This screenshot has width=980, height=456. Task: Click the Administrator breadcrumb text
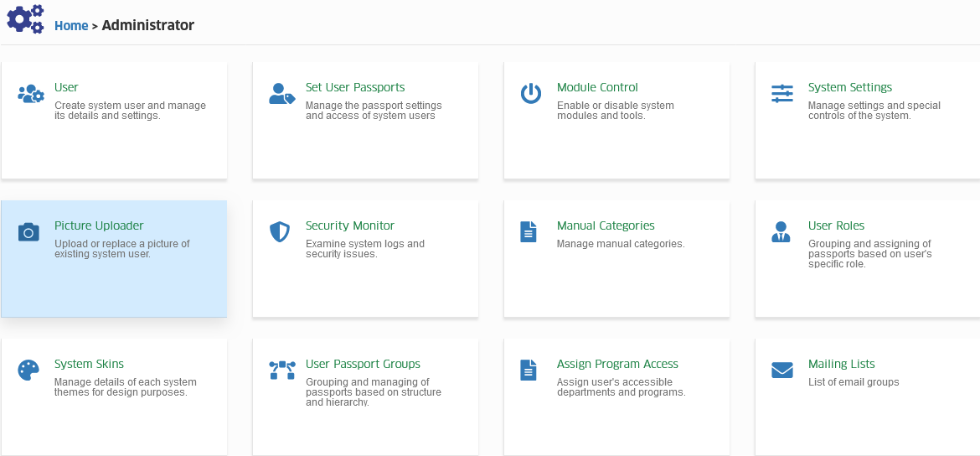(148, 26)
